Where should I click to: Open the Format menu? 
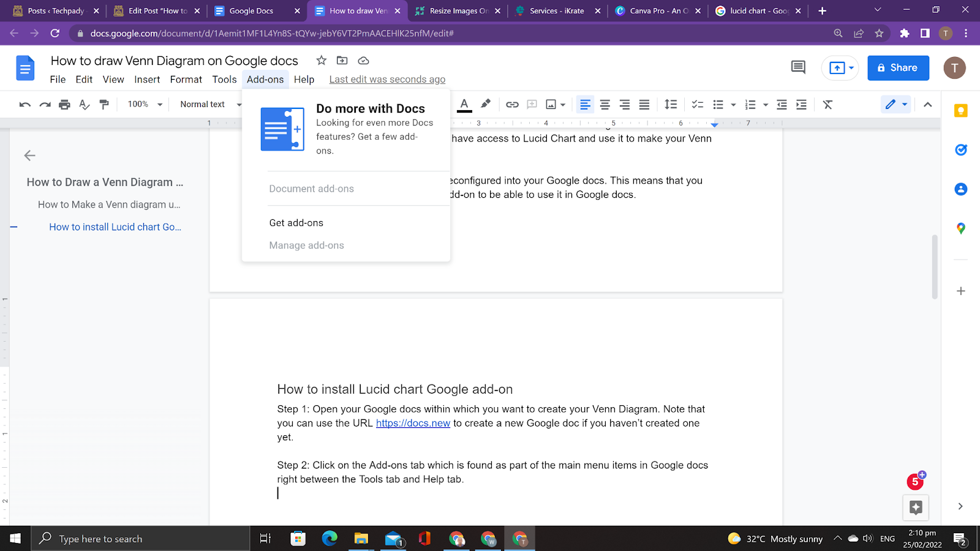tap(186, 80)
